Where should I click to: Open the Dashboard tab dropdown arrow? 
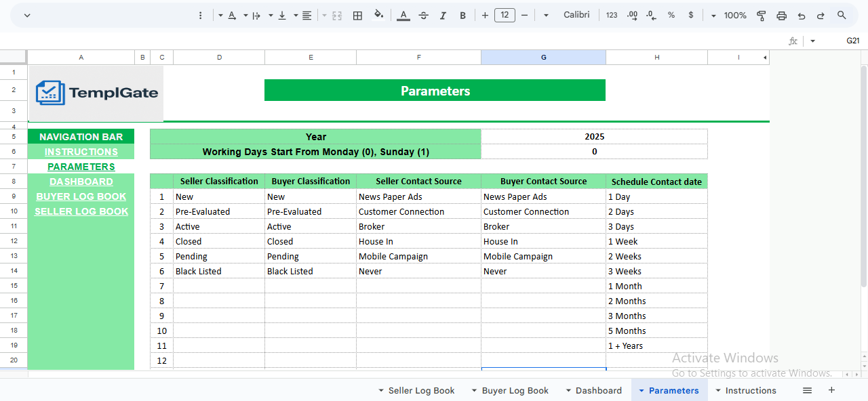click(568, 391)
